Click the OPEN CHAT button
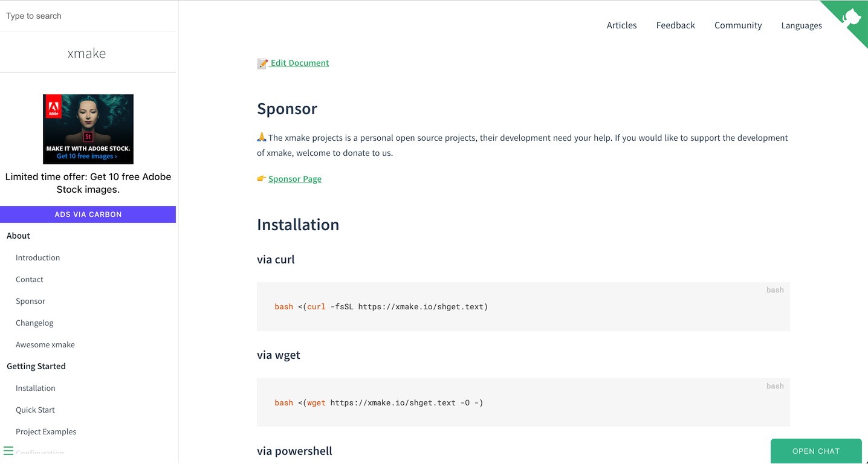Screen dimensions: 868x464 [x=815, y=451]
